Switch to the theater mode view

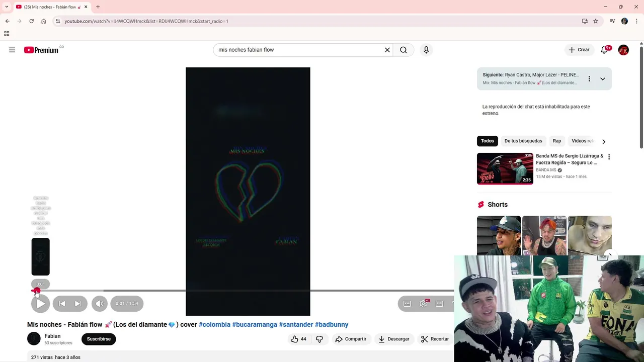tap(439, 304)
